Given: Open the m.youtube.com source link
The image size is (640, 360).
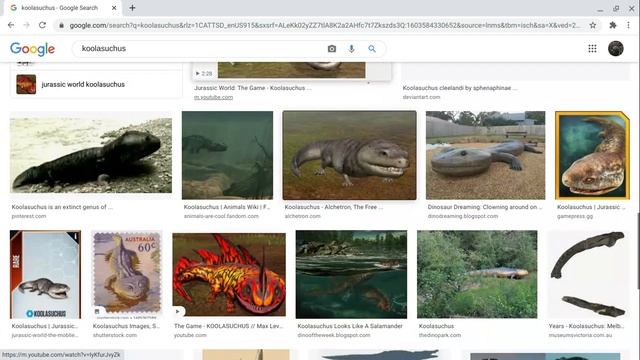Looking at the screenshot, I should pyautogui.click(x=213, y=97).
